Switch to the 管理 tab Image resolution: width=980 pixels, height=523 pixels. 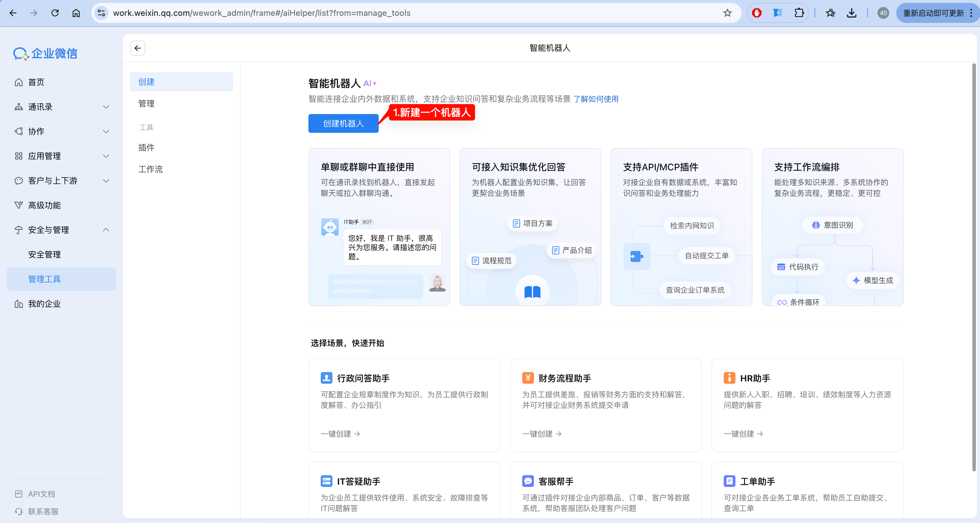182,103
